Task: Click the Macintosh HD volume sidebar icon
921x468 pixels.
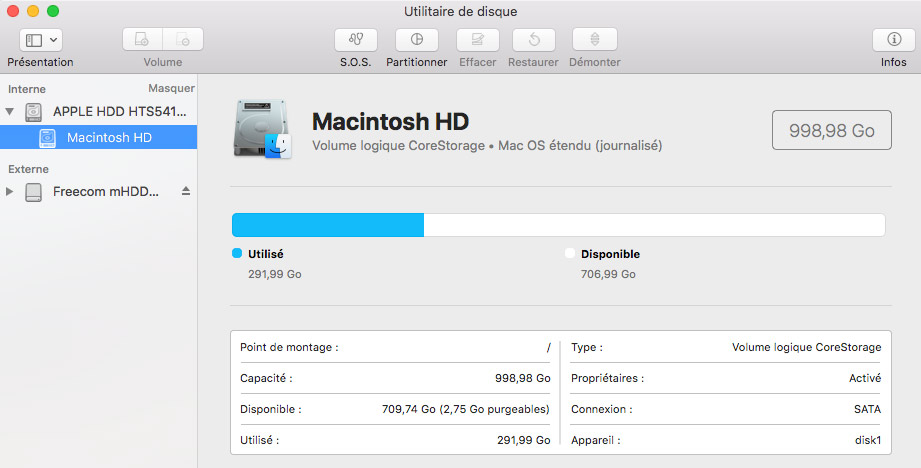Action: 47,138
